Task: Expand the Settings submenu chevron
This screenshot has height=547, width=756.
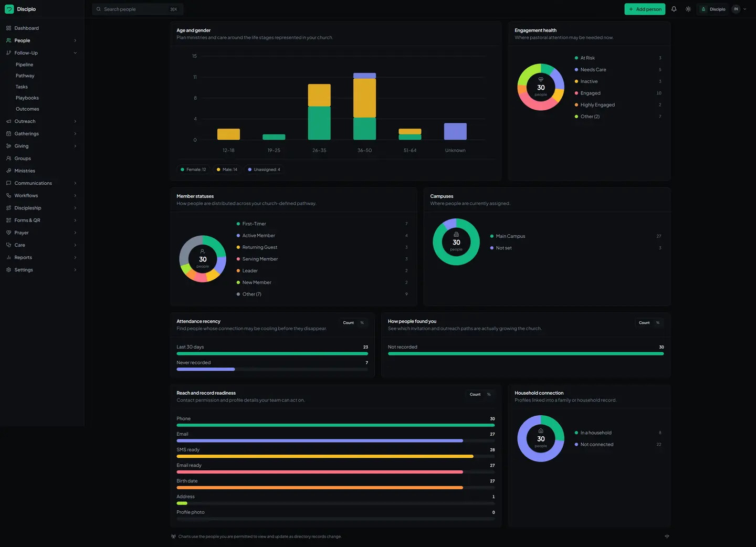Action: [75, 270]
